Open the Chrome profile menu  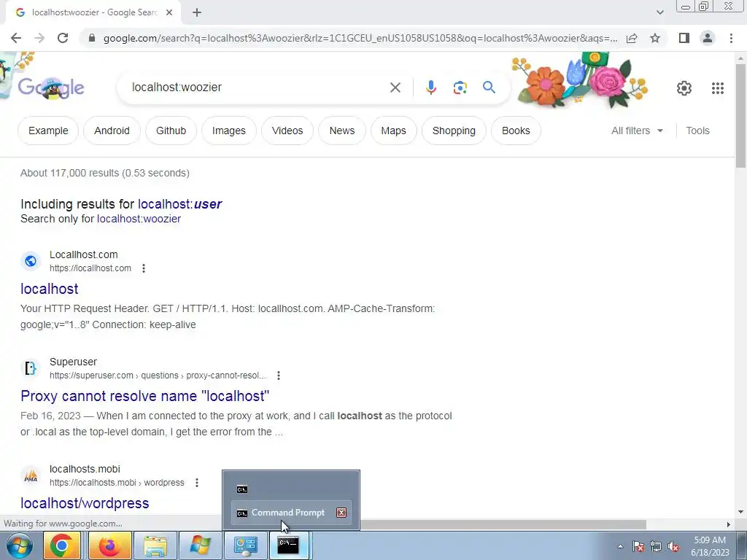[x=708, y=38]
